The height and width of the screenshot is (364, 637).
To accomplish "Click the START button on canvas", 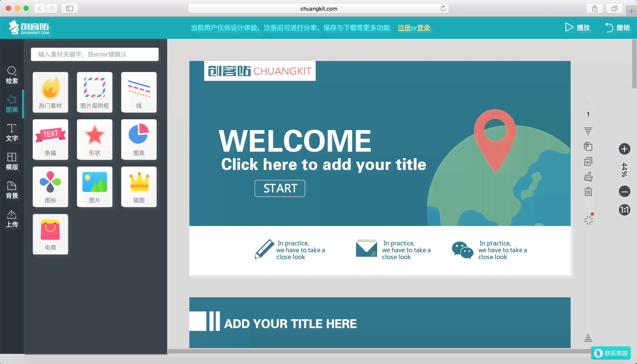I will tap(280, 188).
